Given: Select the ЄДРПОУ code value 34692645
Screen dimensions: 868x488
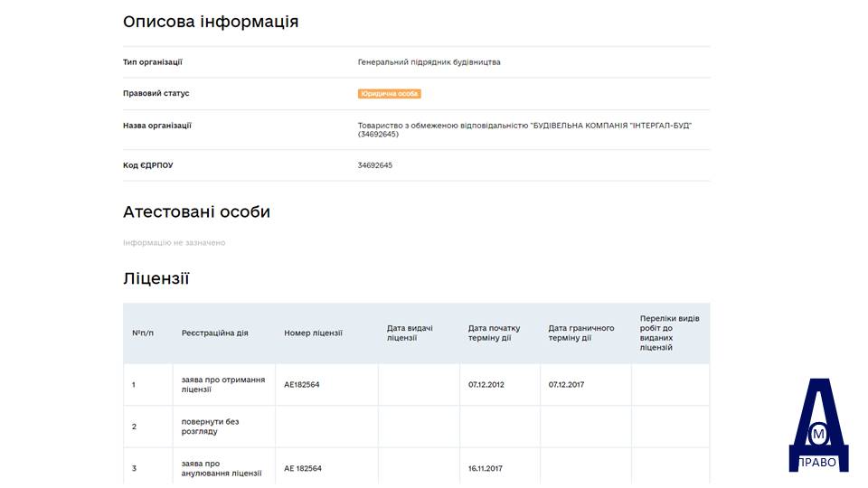Looking at the screenshot, I should click(374, 165).
